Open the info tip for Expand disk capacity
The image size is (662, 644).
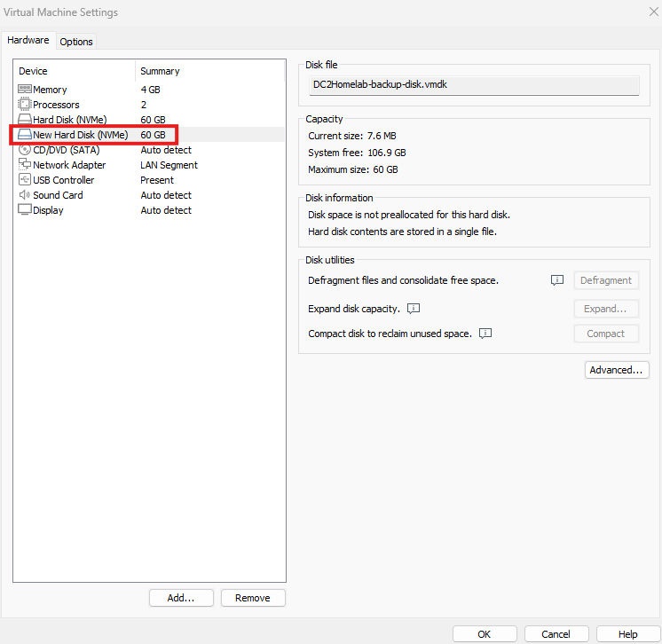coord(414,309)
